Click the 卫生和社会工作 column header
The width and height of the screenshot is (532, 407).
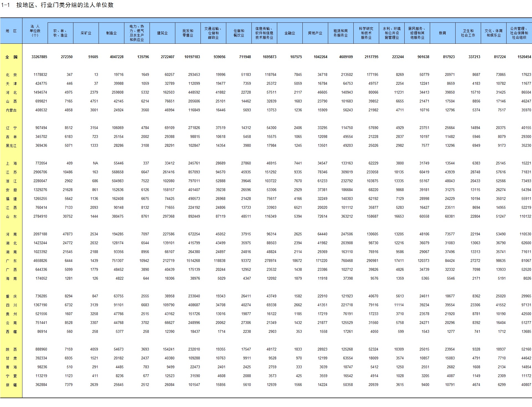[468, 33]
